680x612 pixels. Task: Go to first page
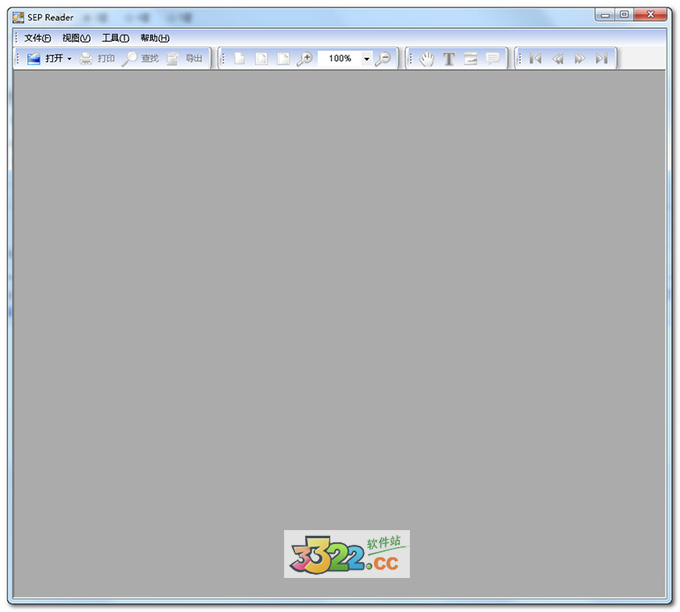(x=536, y=58)
